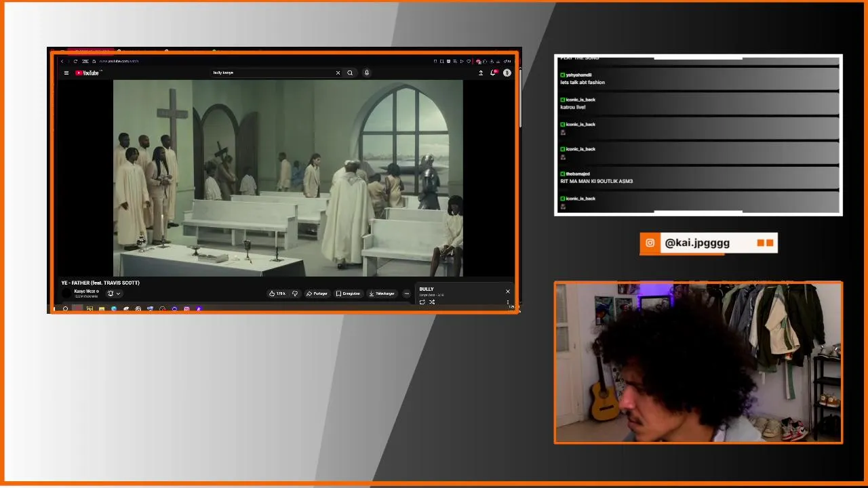Click the Télécharger download button
868x488 pixels.
tap(381, 293)
